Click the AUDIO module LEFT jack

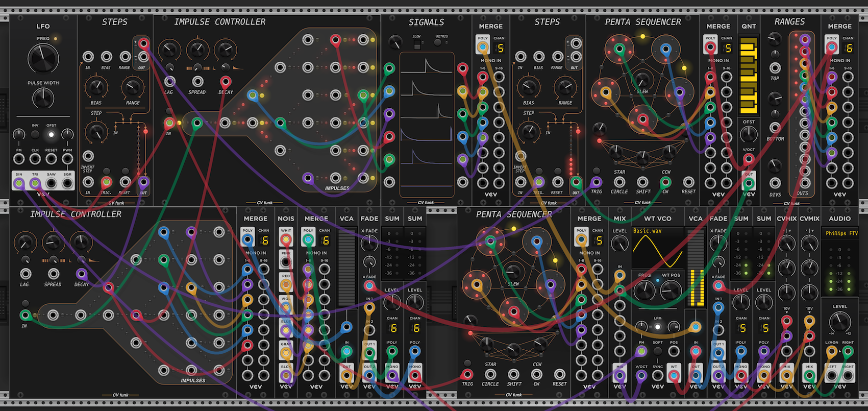(x=832, y=376)
